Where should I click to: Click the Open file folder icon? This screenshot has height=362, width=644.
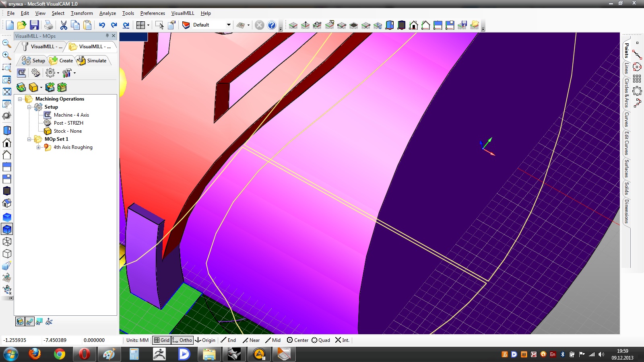click(22, 25)
